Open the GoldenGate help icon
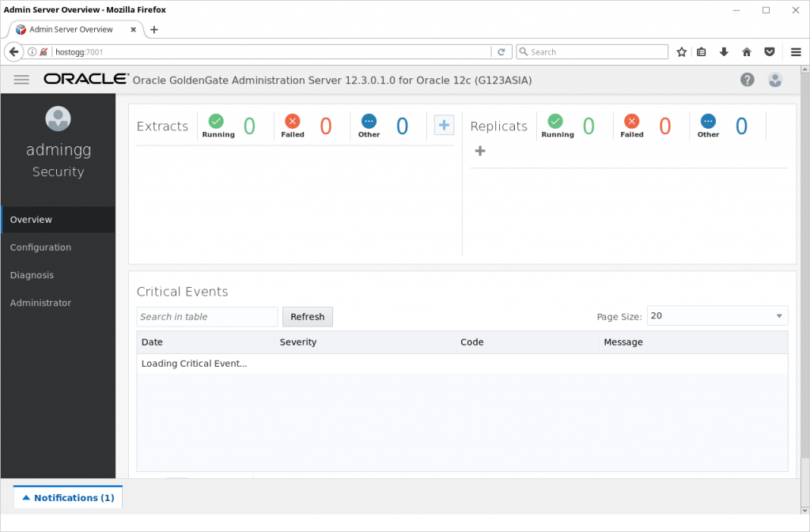Image resolution: width=810 pixels, height=532 pixels. 747,79
